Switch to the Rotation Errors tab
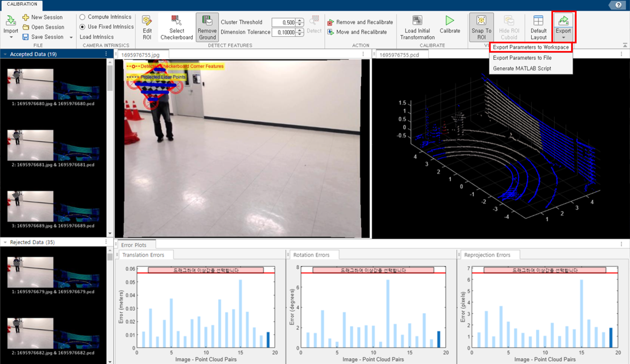Image resolution: width=630 pixels, height=364 pixels. [311, 255]
